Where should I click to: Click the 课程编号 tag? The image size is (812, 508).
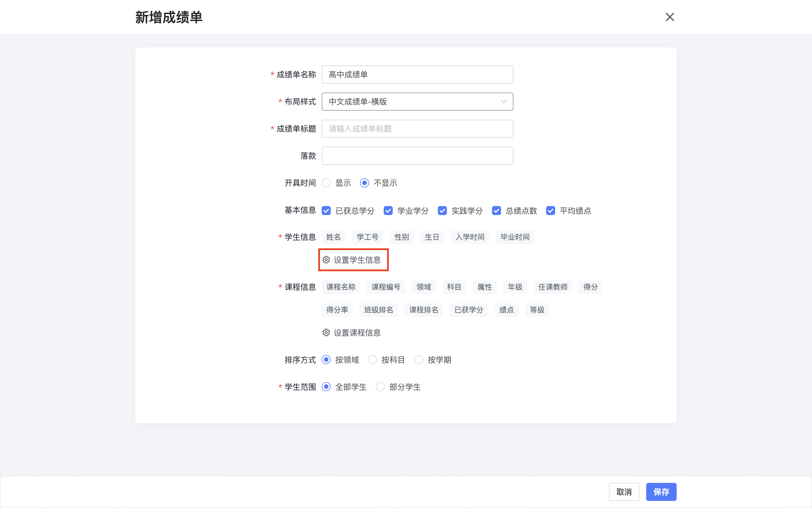[x=386, y=287]
